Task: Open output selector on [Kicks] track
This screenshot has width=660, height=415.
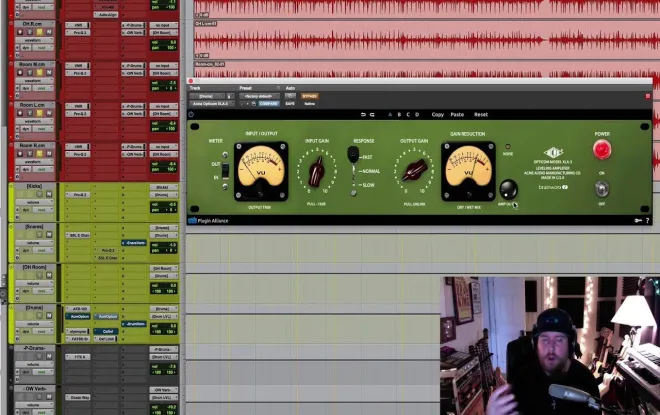Action: [164, 195]
